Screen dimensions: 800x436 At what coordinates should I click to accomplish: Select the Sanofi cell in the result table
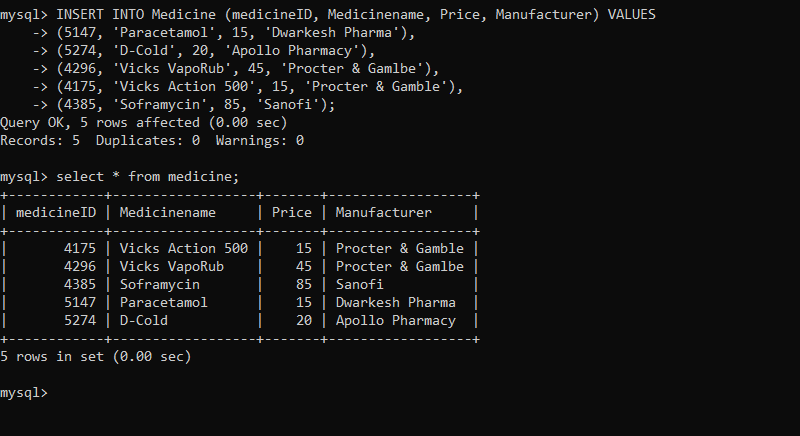pyautogui.click(x=360, y=284)
